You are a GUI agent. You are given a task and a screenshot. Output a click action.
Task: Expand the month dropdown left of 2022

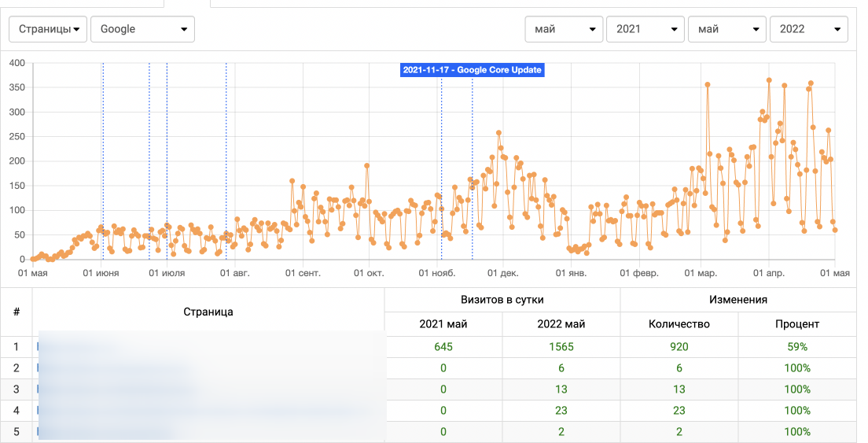click(x=726, y=29)
